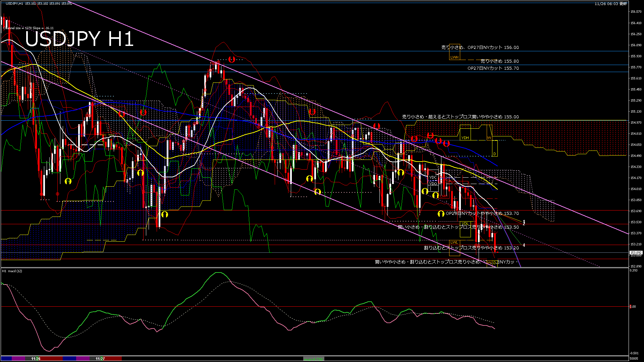Select annotation ending with 155.00
Image resolution: width=644 pixels, height=362 pixels.
coord(461,117)
